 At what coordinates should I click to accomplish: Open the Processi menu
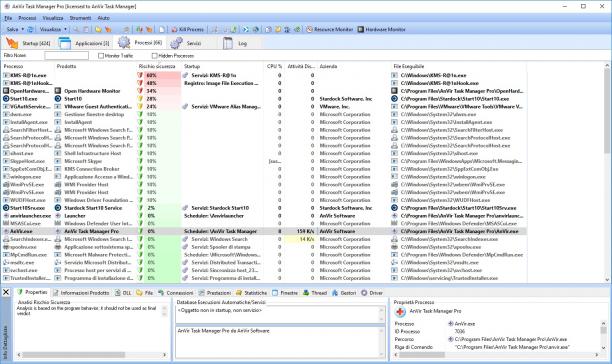pos(27,18)
